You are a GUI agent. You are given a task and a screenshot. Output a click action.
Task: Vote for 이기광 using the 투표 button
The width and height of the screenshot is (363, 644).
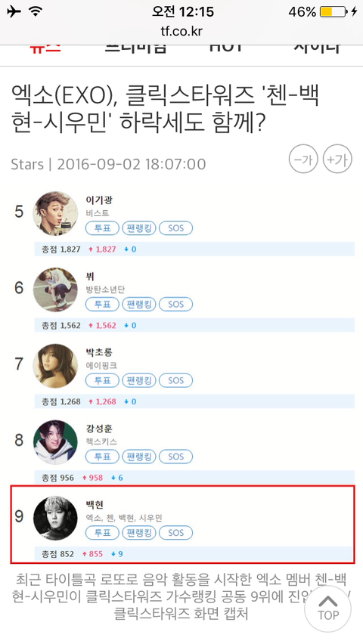point(102,228)
